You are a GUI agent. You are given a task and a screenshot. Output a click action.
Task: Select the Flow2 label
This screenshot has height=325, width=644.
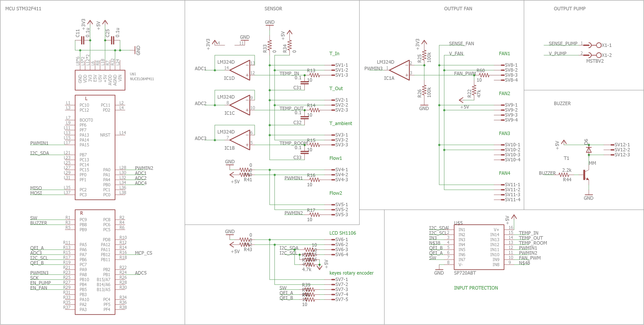[335, 193]
